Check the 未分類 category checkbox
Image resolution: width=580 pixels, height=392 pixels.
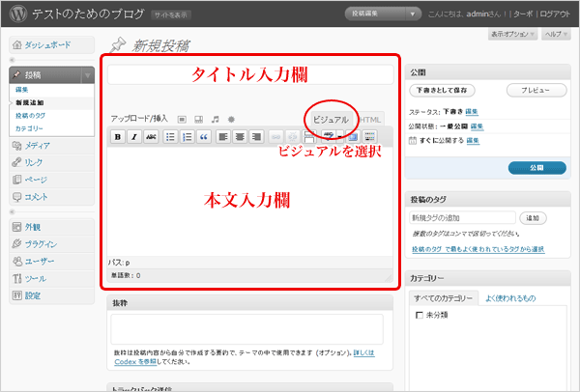(x=420, y=315)
